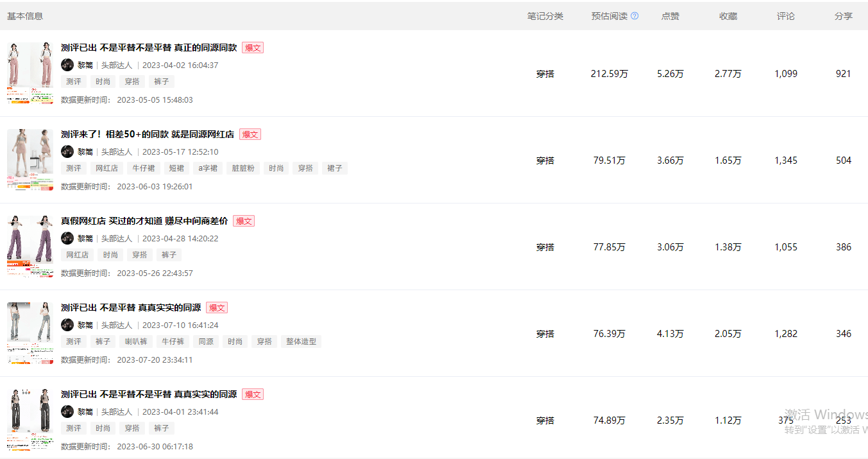Select the 脏脏粉 tag
This screenshot has height=459, width=868.
pyautogui.click(x=243, y=168)
